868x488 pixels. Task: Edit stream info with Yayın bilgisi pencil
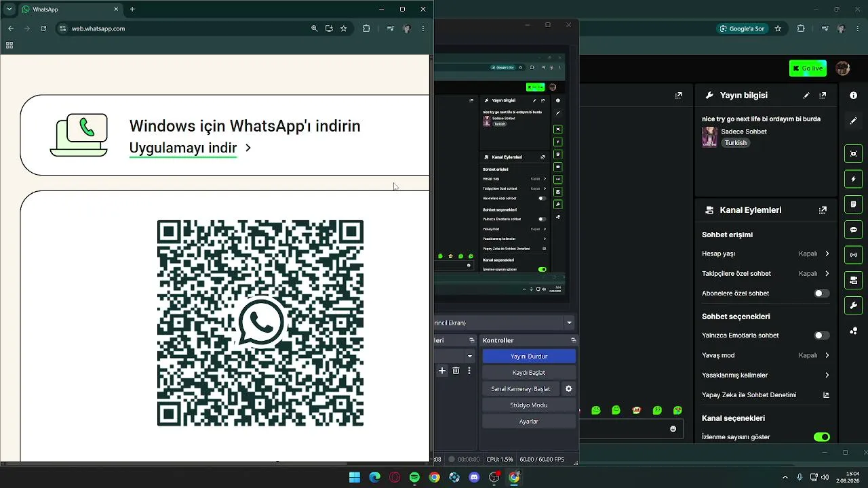pos(806,96)
